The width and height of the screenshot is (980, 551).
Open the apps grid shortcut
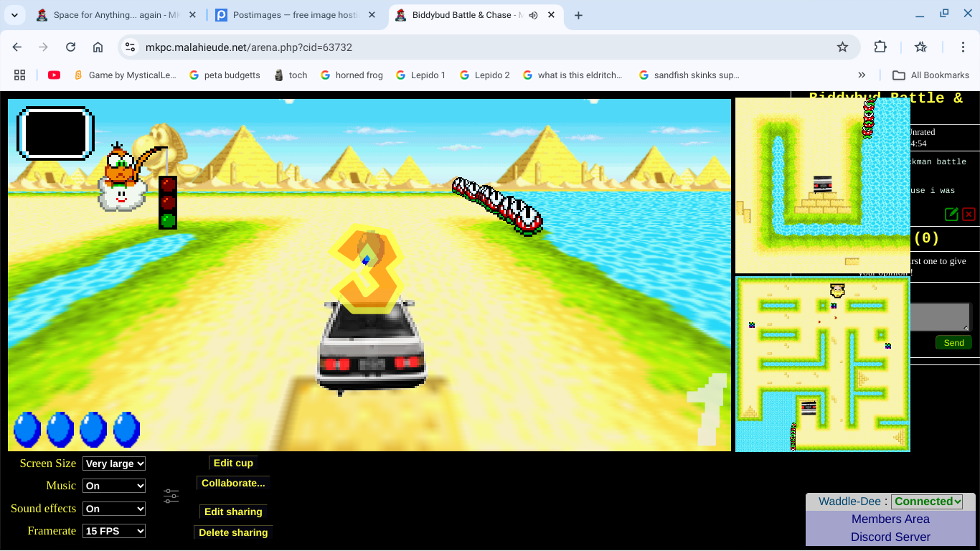20,75
